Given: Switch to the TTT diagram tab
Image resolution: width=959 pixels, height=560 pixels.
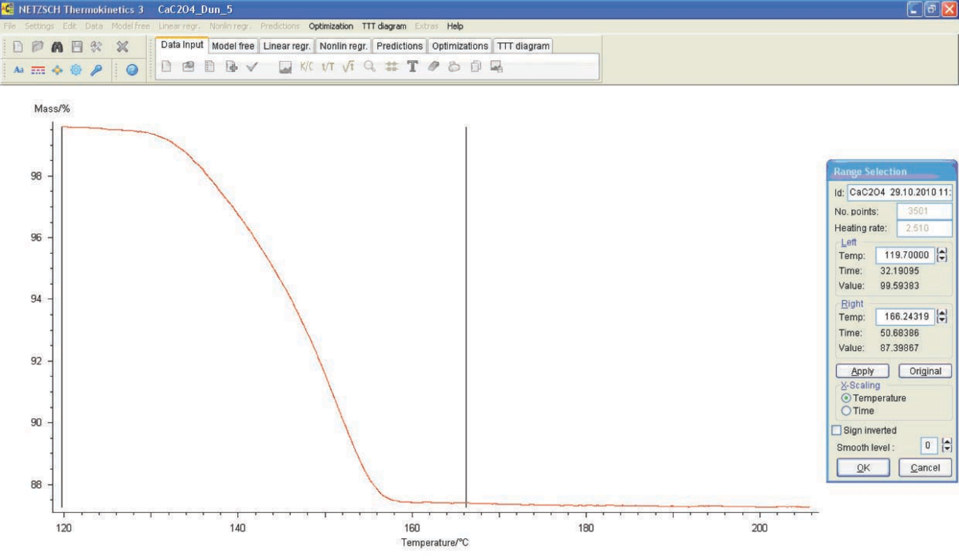Looking at the screenshot, I should pyautogui.click(x=523, y=46).
